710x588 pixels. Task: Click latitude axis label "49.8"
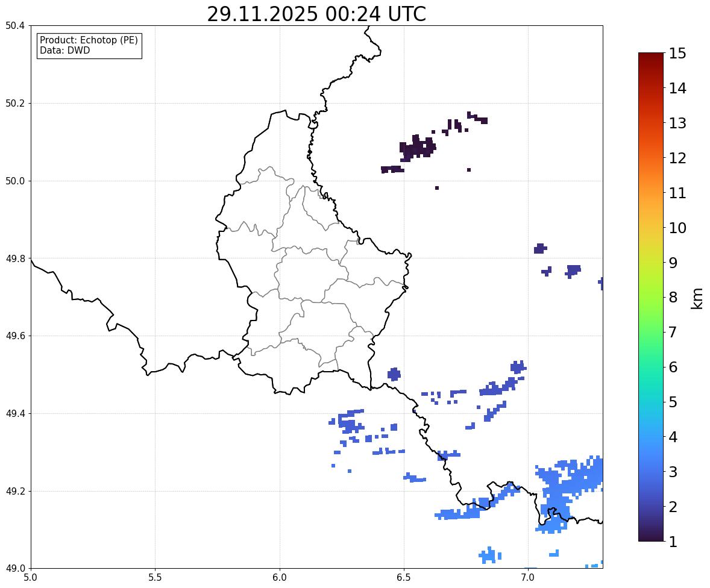point(15,258)
